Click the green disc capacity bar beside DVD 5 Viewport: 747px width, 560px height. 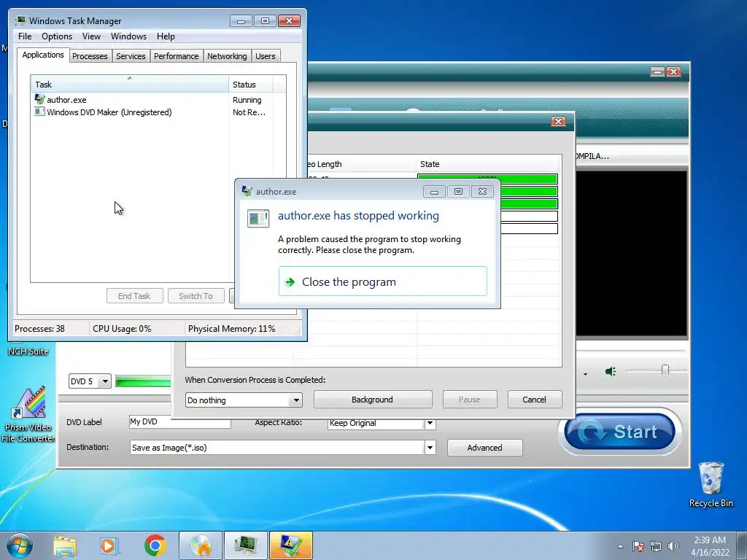click(143, 381)
